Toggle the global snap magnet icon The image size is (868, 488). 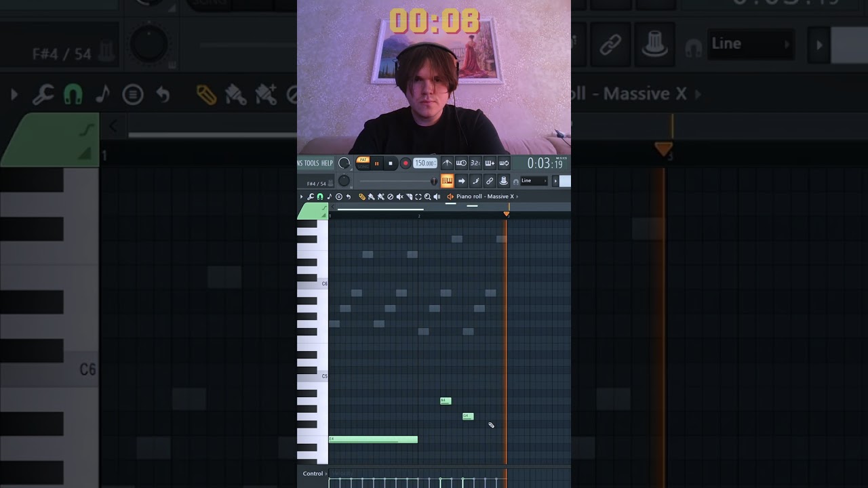click(x=515, y=182)
